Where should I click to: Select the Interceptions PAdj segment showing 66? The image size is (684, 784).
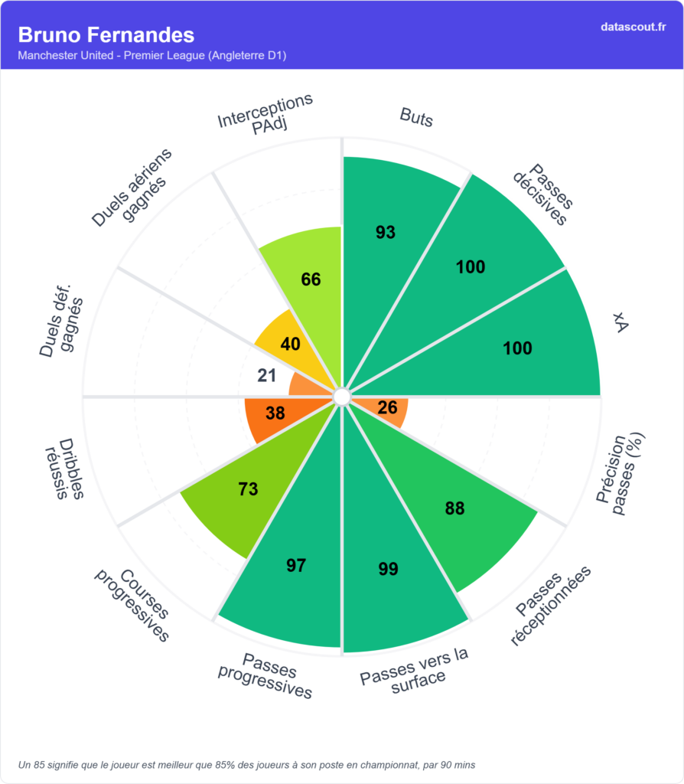click(x=310, y=279)
